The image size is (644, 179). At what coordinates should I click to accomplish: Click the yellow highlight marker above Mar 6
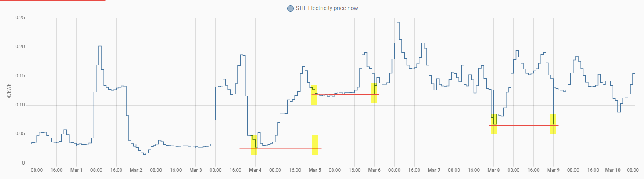(374, 93)
